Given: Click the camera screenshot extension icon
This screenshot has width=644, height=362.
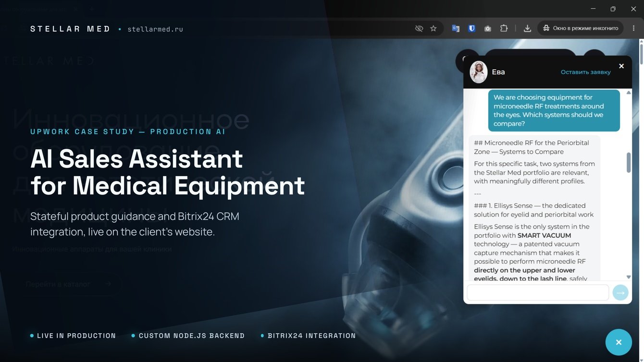Looking at the screenshot, I should [488, 29].
